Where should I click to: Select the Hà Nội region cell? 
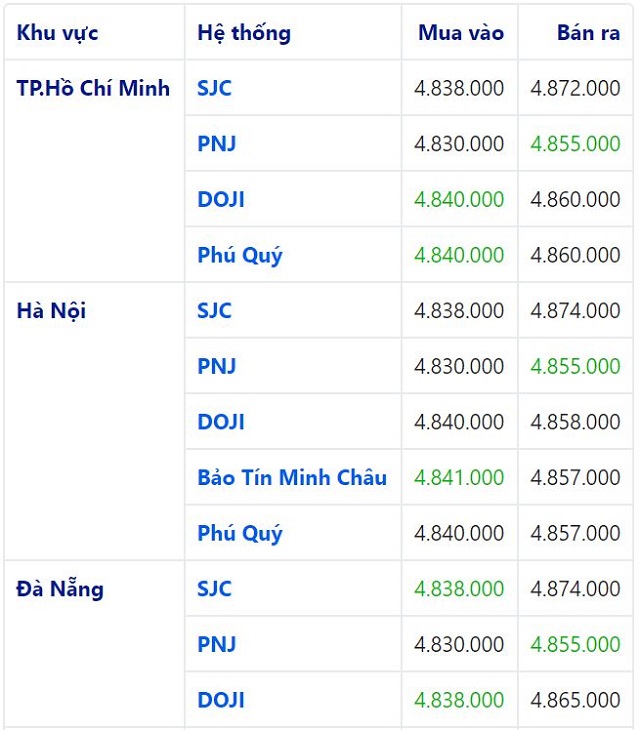point(51,311)
